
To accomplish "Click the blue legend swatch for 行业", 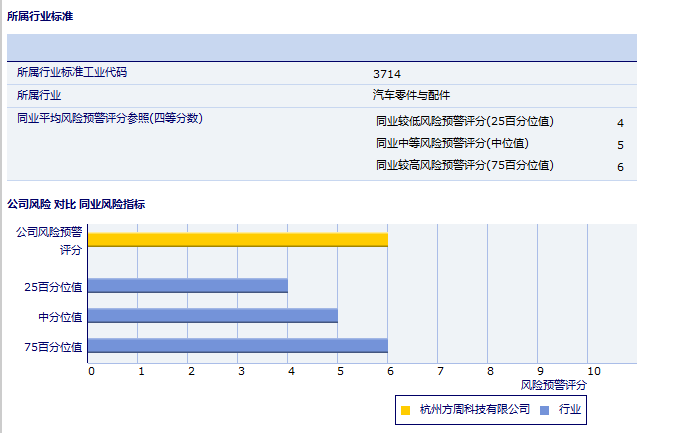I will tap(544, 410).
